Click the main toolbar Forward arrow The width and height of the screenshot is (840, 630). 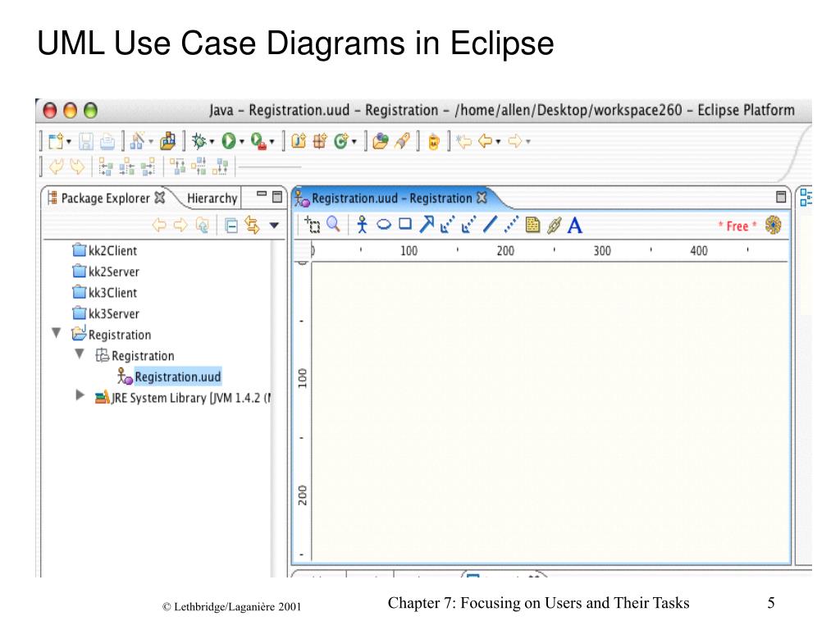(515, 141)
